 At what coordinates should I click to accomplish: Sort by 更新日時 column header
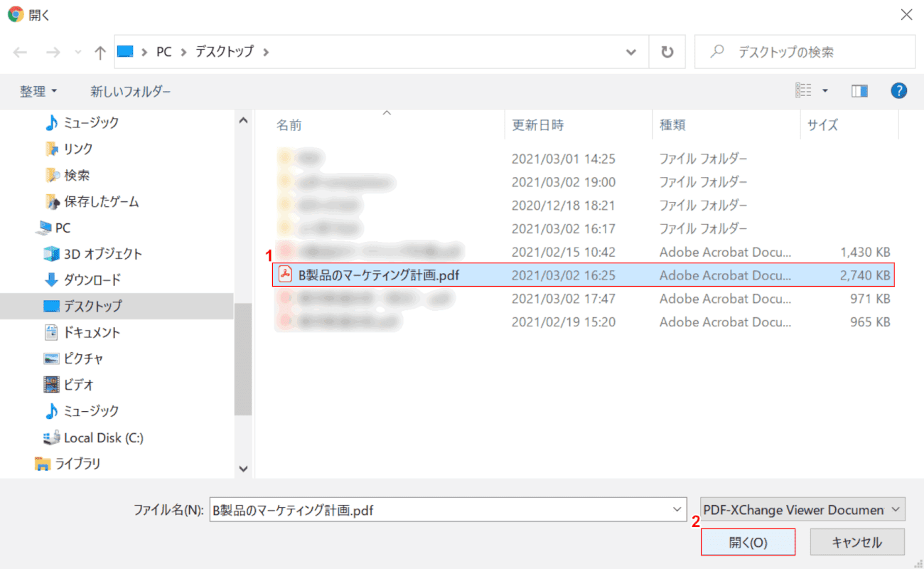(538, 125)
